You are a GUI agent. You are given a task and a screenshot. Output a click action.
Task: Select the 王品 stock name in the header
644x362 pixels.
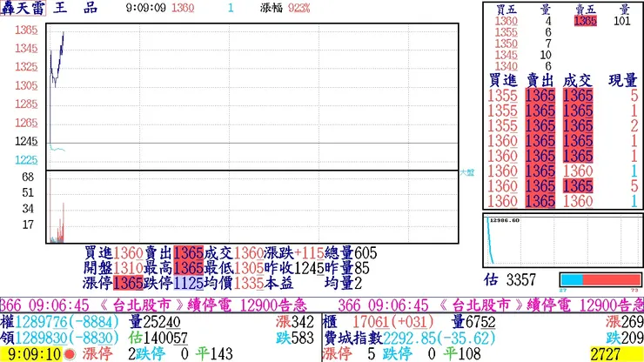(x=76, y=8)
